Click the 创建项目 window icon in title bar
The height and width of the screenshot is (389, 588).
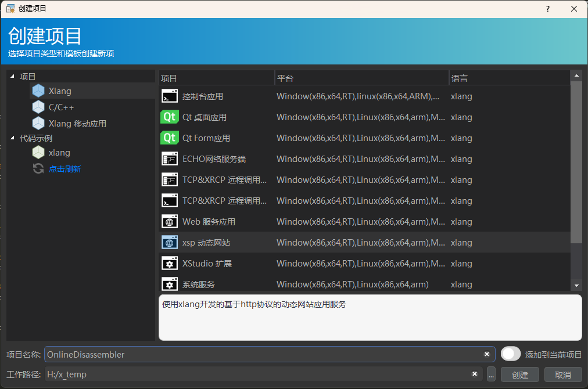[10, 8]
